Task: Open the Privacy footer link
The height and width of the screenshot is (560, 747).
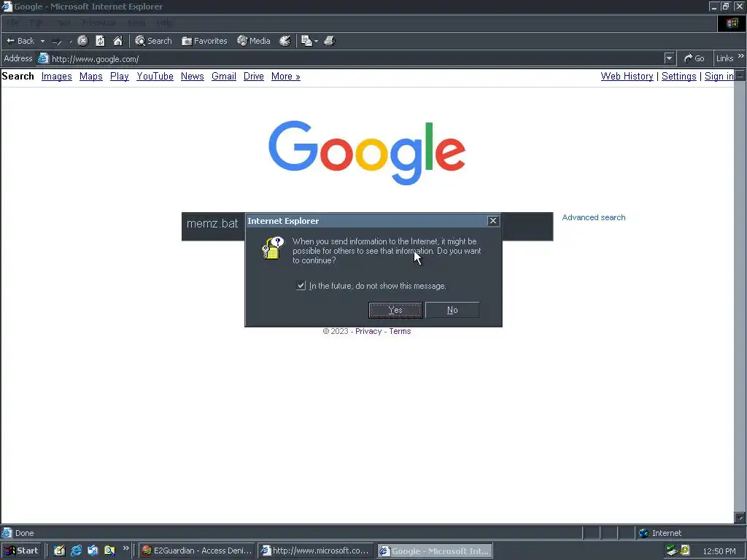Action: pyautogui.click(x=368, y=332)
